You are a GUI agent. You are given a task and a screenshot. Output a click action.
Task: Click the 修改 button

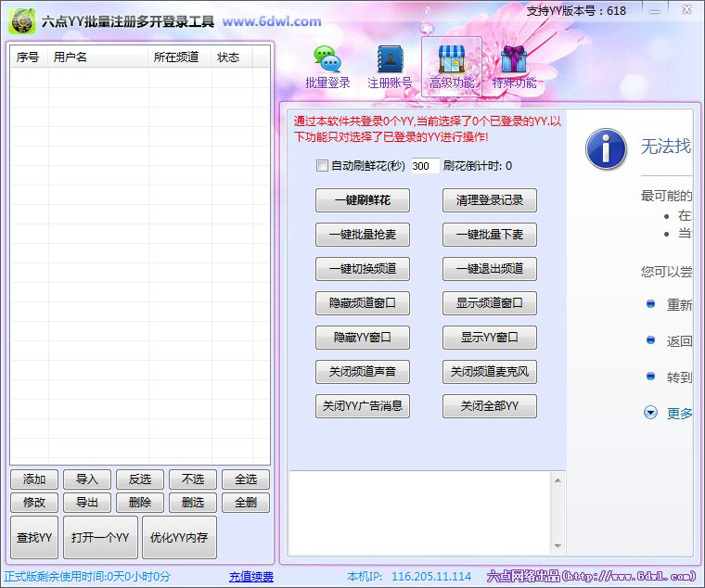pyautogui.click(x=34, y=502)
